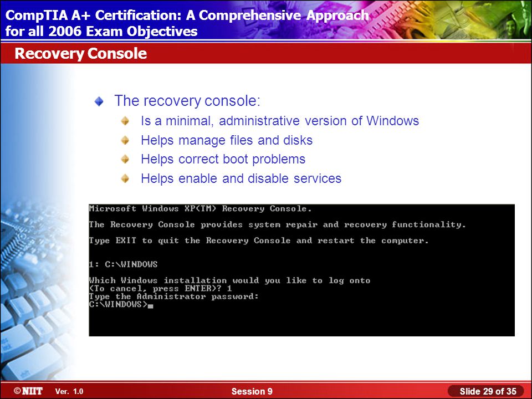Click orange bullet beside 'Is a minimal' line
Screen dimensions: 532x399
(125, 121)
